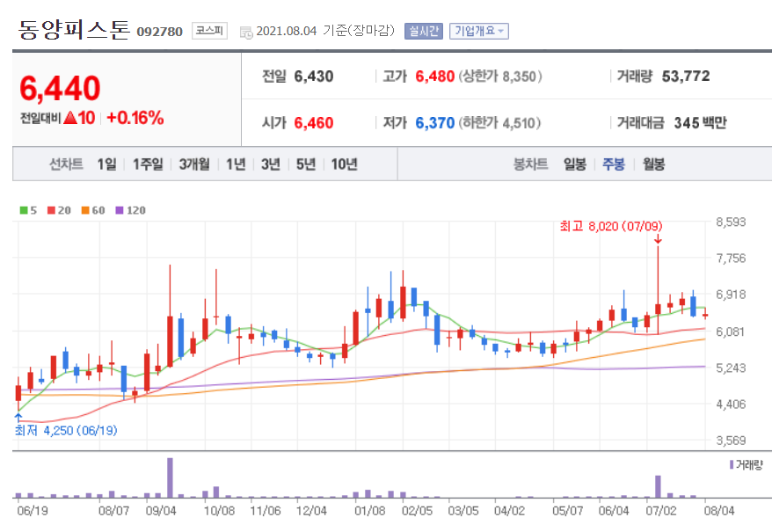Click the green 5-day moving average legend swatch

tap(24, 210)
